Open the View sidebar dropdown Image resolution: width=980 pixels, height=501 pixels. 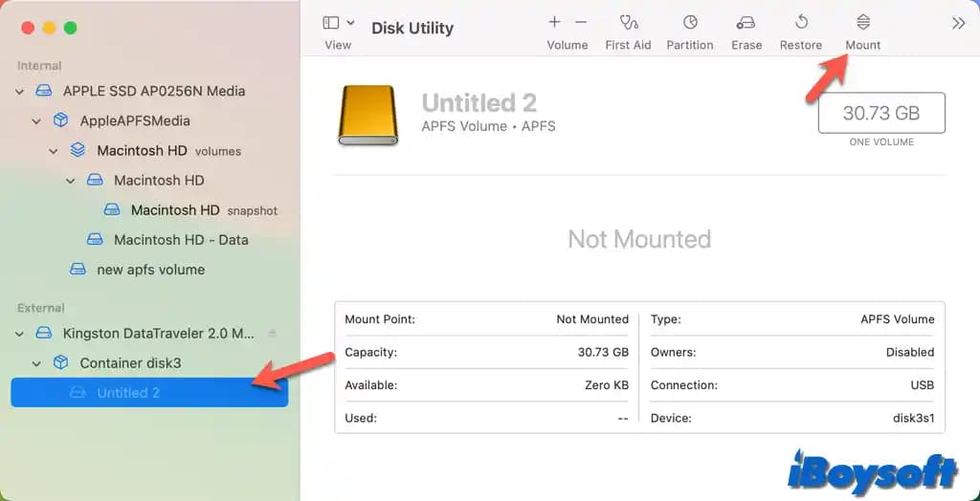338,23
